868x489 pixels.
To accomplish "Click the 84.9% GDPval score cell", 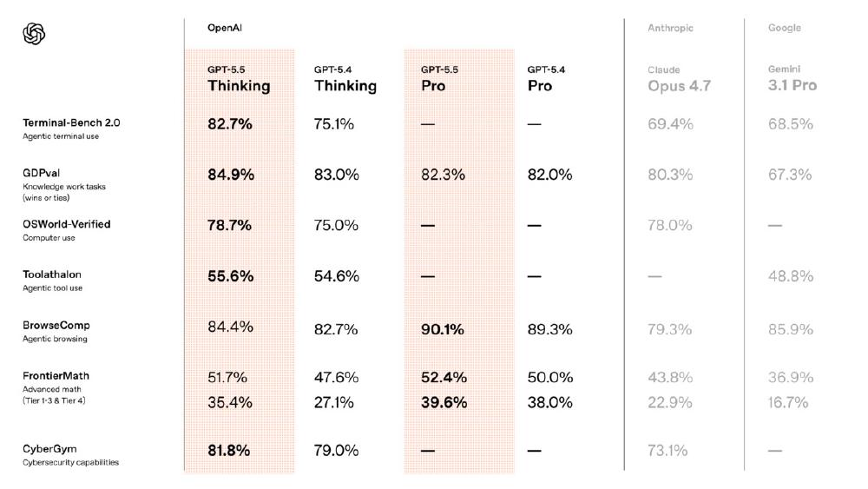I will [231, 175].
